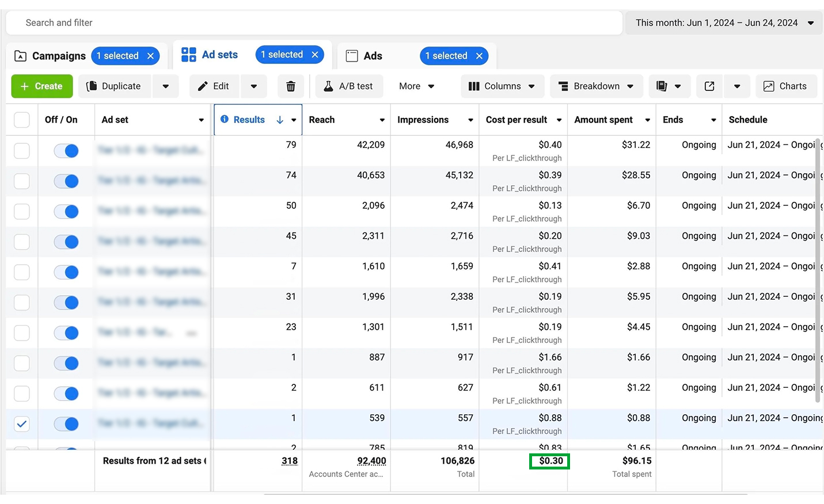Click the reports icon in toolbar
Screen dimensions: 824x504
point(662,86)
